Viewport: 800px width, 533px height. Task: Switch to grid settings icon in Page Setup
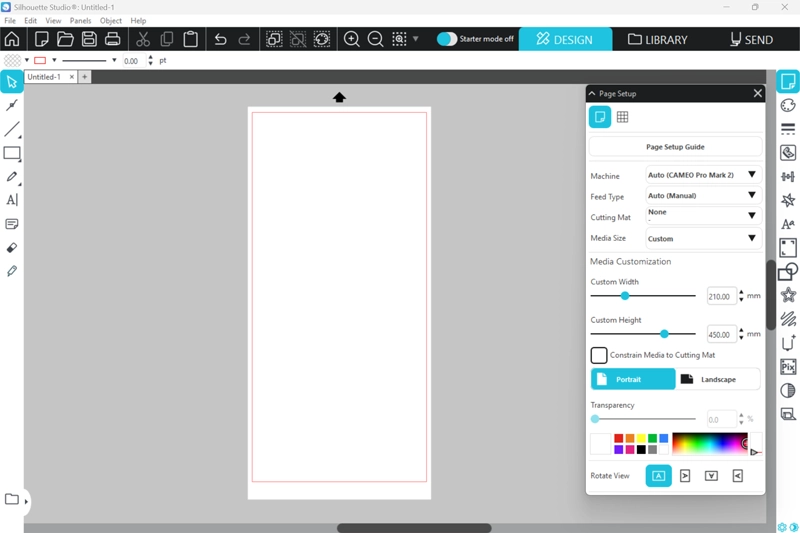622,117
